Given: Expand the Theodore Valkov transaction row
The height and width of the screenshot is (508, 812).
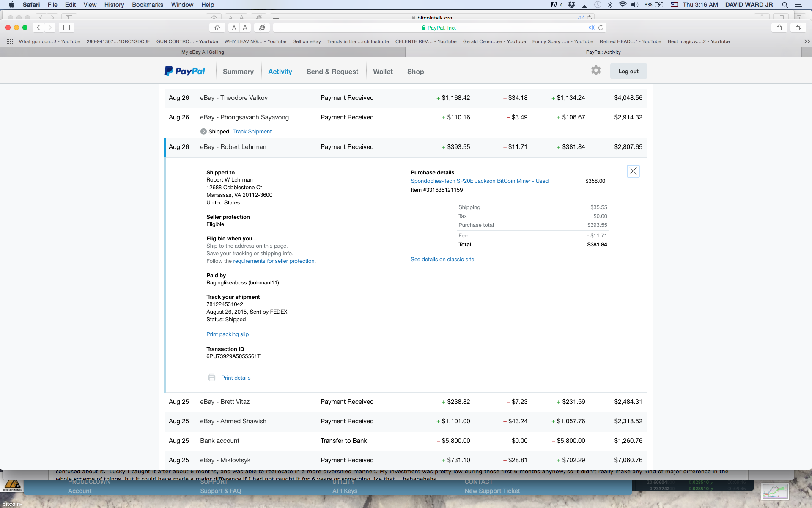Looking at the screenshot, I should click(x=406, y=98).
